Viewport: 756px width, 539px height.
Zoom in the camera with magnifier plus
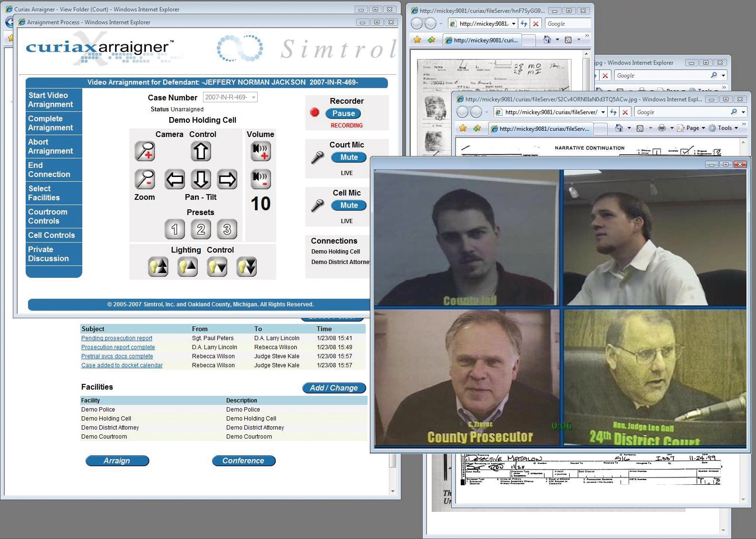coord(145,151)
